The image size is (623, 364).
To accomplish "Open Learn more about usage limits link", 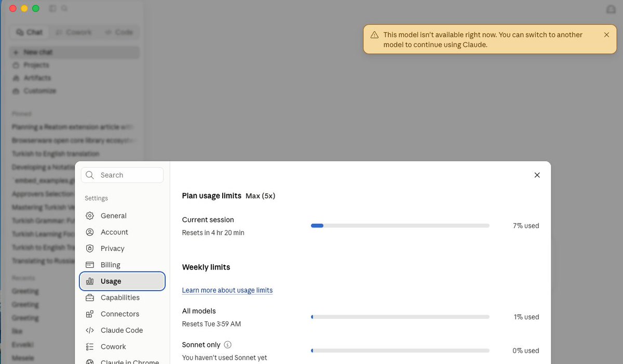I will coord(227,290).
